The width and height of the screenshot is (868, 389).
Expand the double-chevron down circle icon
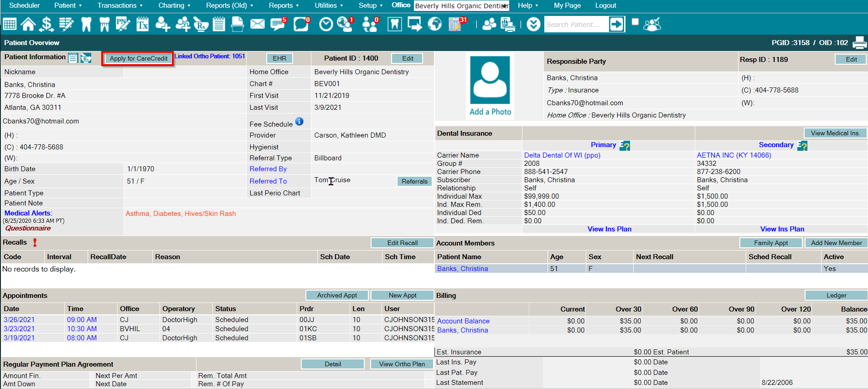[x=533, y=24]
